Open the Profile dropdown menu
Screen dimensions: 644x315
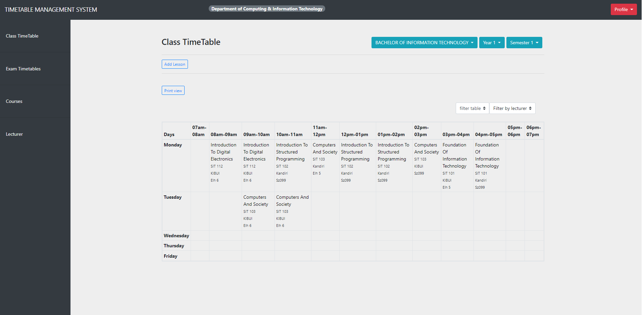[x=623, y=9]
